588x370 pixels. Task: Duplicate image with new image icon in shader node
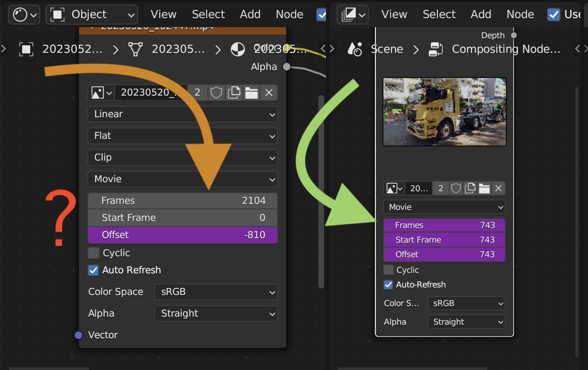click(x=234, y=93)
